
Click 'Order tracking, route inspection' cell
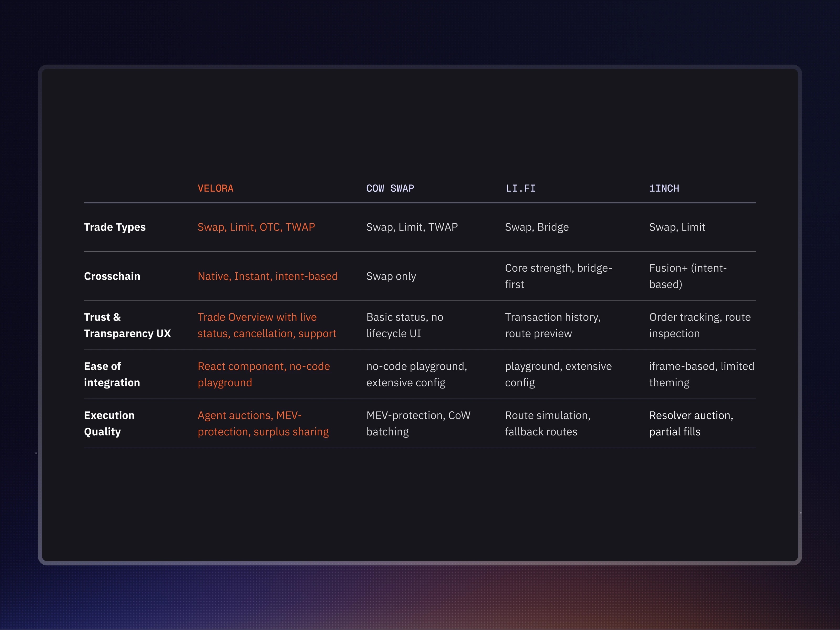pos(700,325)
